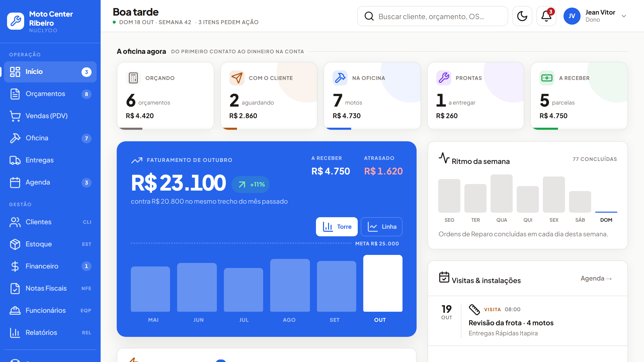The width and height of the screenshot is (644, 362).
Task: Open the Orçando card
Action: pyautogui.click(x=166, y=96)
